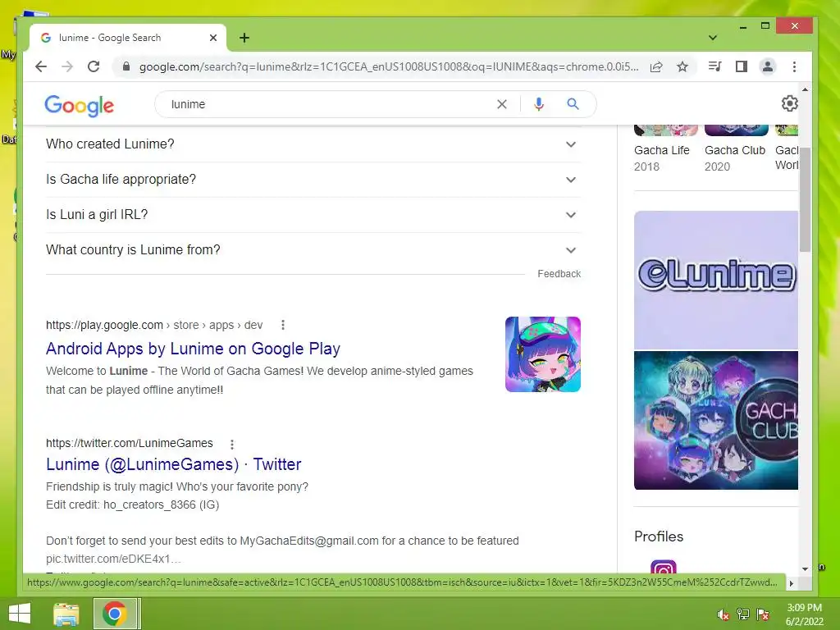The height and width of the screenshot is (630, 840).
Task: Click the Profiles heading
Action: [659, 536]
